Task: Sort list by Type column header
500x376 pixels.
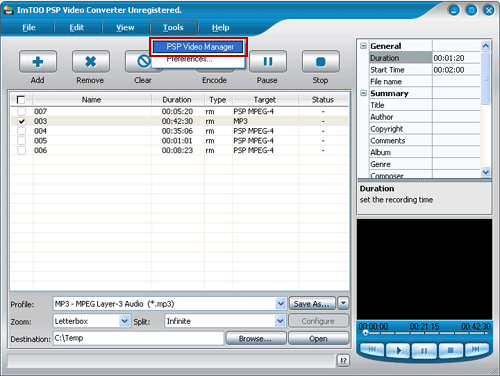Action: [x=218, y=100]
